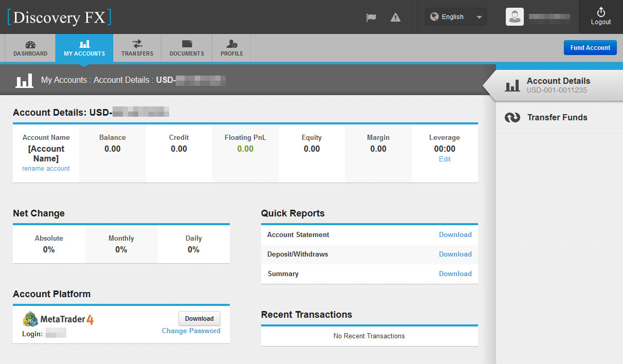Click the user profile avatar icon

[x=515, y=17]
